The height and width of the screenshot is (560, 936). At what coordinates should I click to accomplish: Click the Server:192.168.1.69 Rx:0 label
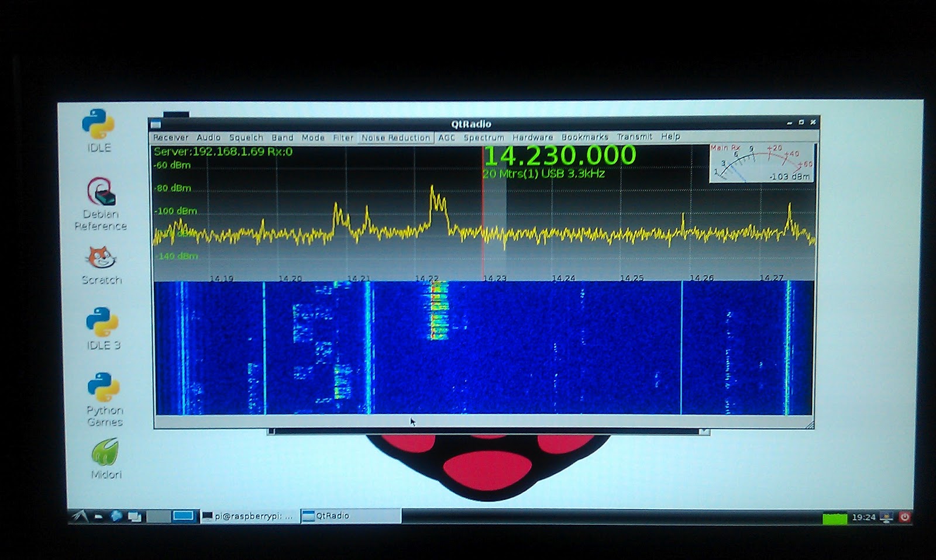click(x=223, y=152)
